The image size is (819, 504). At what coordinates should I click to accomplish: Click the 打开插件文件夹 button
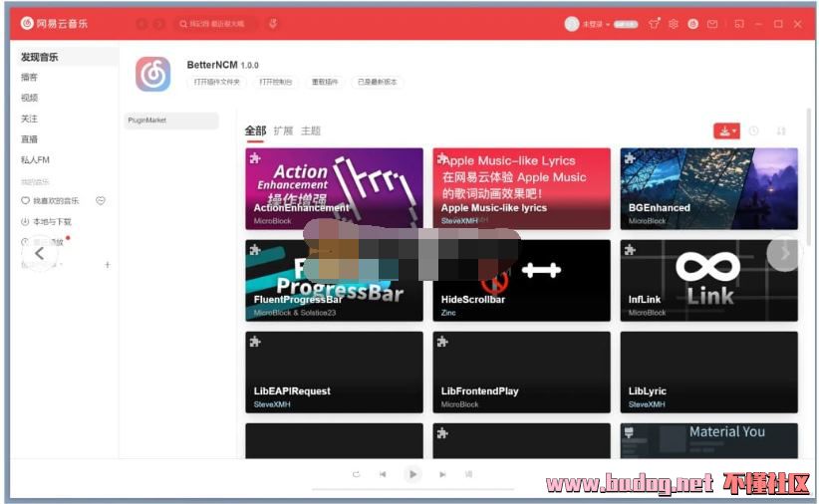coord(216,82)
